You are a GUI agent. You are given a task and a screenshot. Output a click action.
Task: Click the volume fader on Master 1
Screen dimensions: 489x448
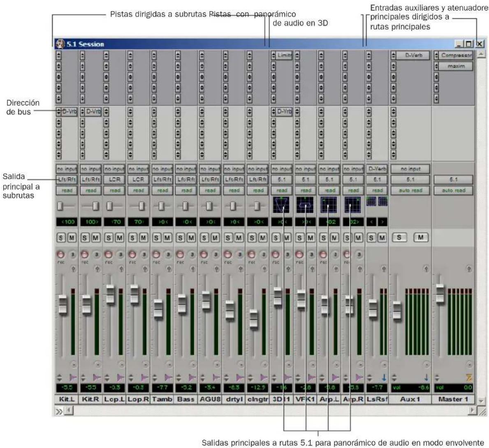click(x=440, y=293)
